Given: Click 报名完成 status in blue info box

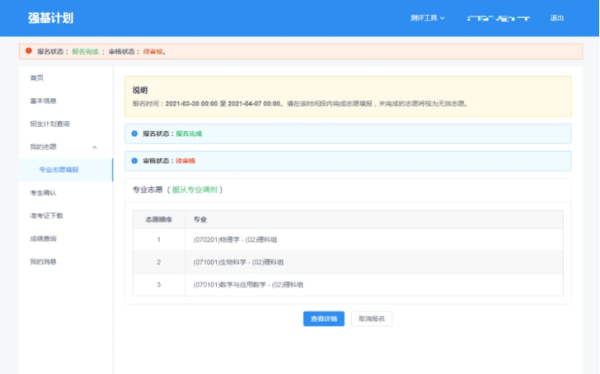Looking at the screenshot, I should pos(189,134).
